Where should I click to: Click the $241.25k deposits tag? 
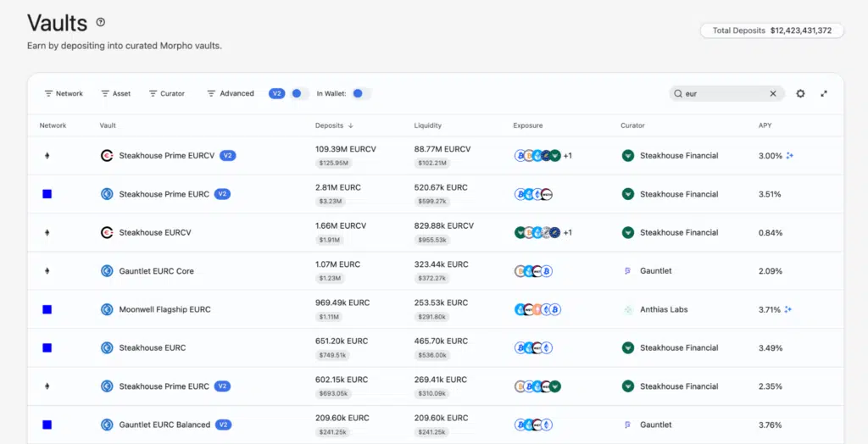point(333,432)
